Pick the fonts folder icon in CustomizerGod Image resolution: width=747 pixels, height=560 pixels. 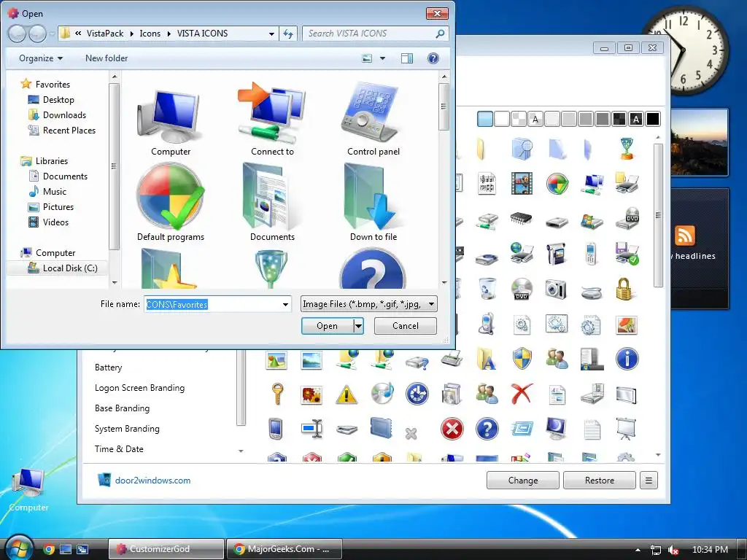pyautogui.click(x=487, y=359)
